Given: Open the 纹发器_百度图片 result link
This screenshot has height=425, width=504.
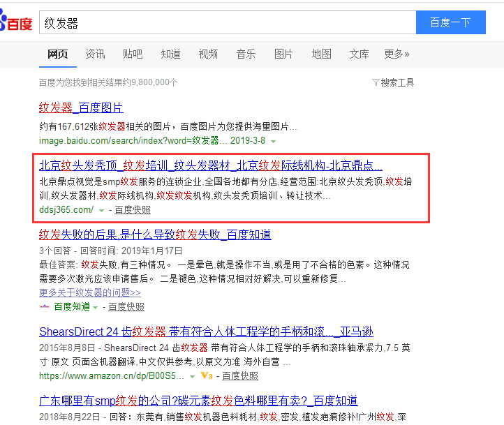Looking at the screenshot, I should tap(81, 107).
